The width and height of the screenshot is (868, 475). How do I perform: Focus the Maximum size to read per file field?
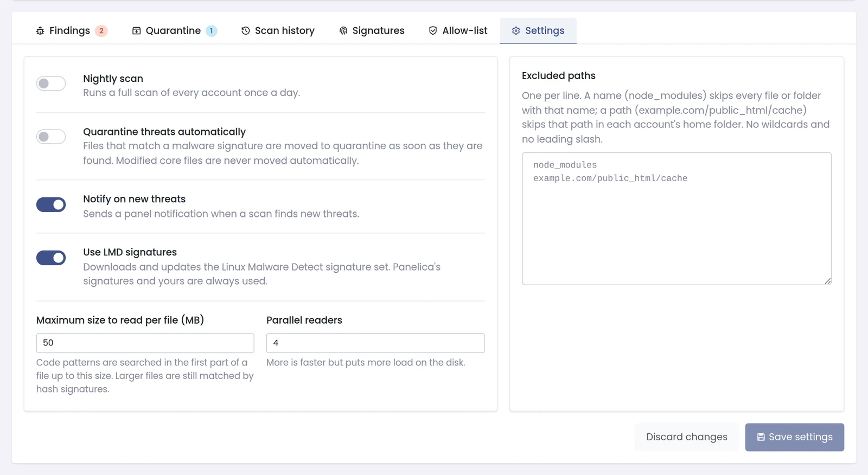[145, 343]
